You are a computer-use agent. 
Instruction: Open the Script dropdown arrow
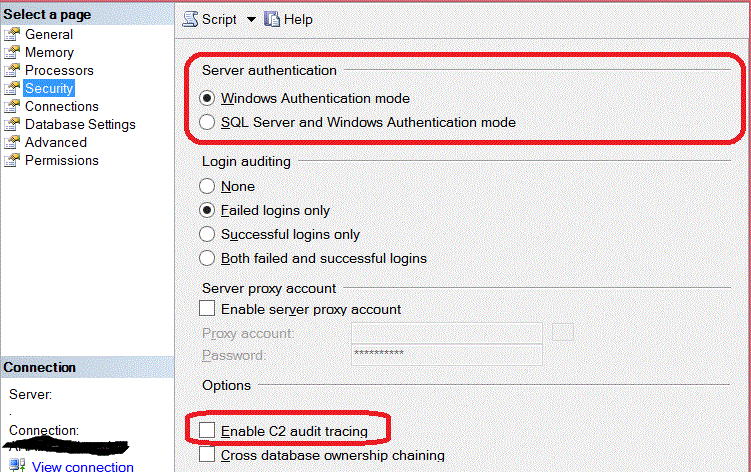pos(251,19)
